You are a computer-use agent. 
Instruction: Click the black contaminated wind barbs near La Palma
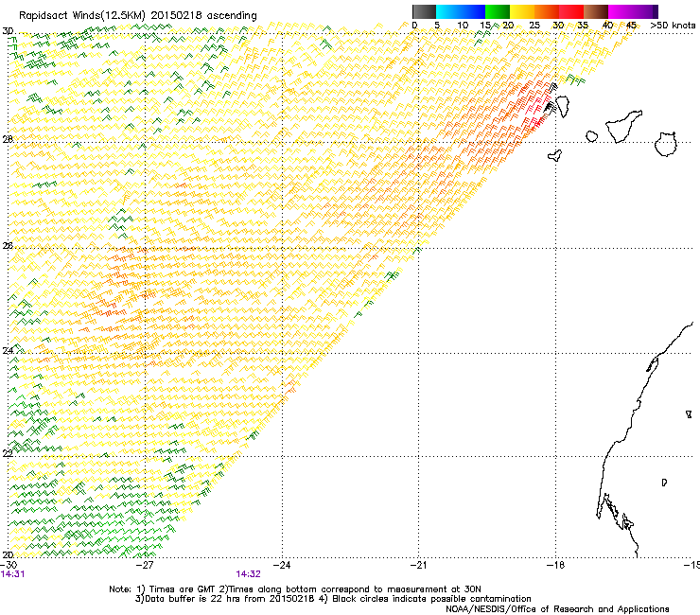tap(551, 106)
